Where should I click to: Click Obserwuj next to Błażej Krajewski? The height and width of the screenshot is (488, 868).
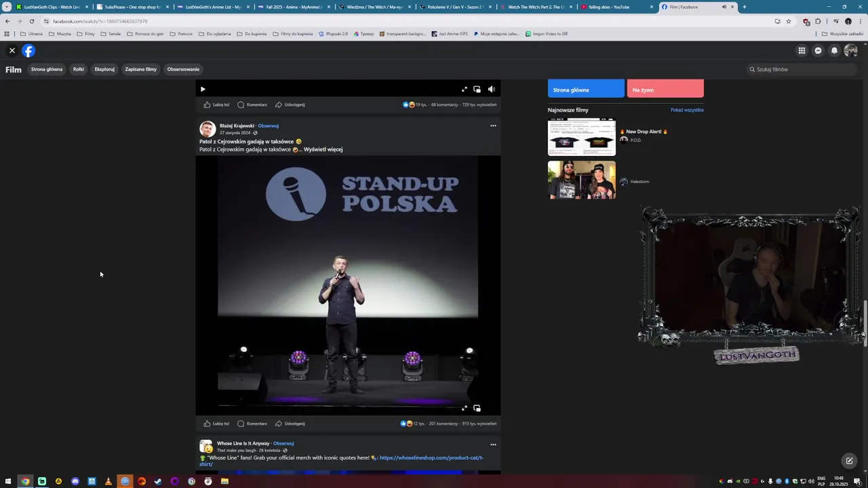coord(269,125)
